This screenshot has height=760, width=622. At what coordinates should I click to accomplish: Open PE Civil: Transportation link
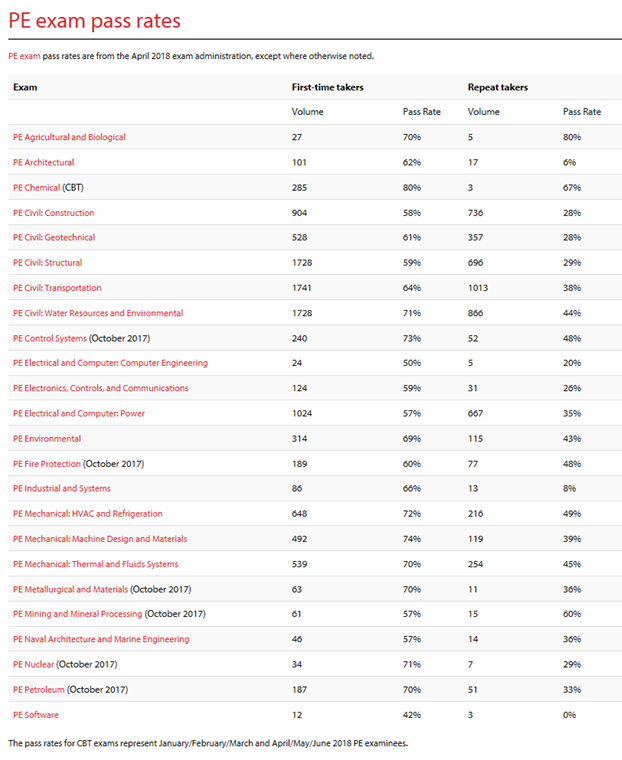(x=57, y=288)
